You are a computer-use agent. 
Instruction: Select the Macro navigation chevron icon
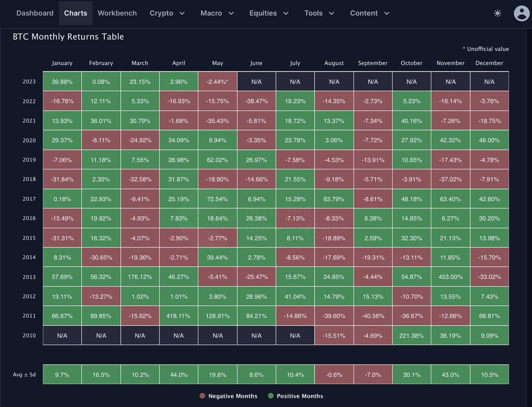coord(231,14)
